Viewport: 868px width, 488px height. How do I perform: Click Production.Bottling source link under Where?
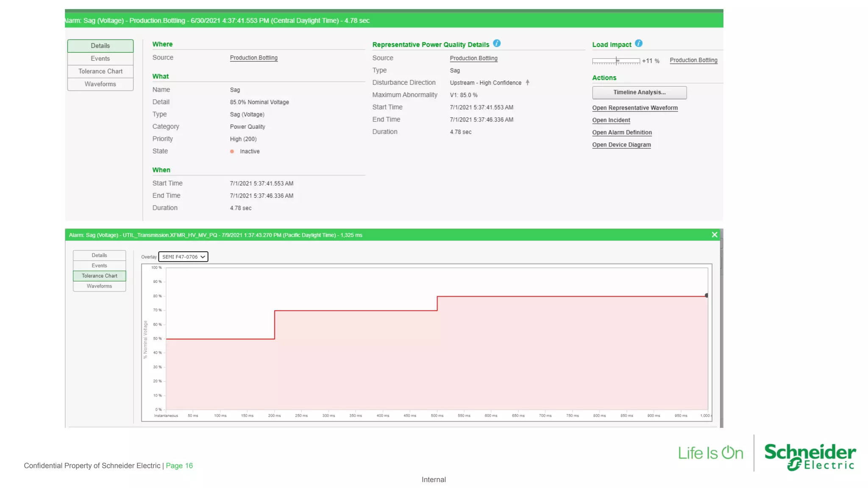tap(254, 58)
